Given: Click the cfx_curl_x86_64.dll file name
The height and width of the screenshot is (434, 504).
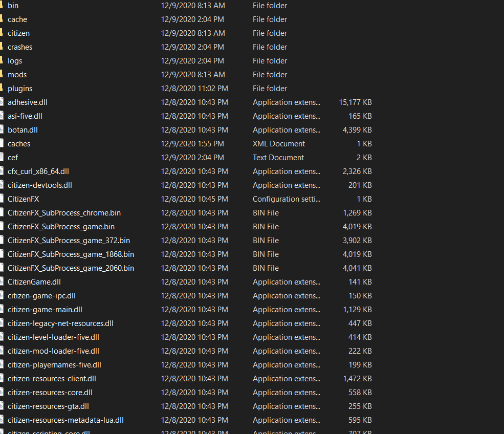Looking at the screenshot, I should click(38, 171).
